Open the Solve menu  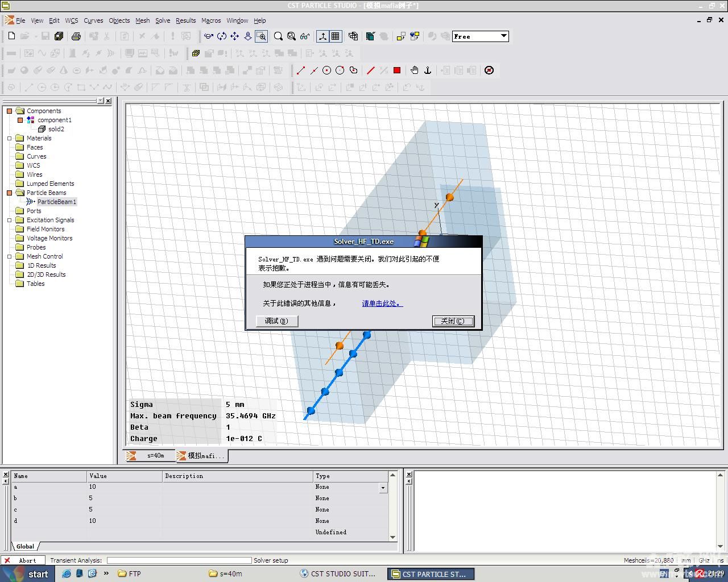(163, 20)
